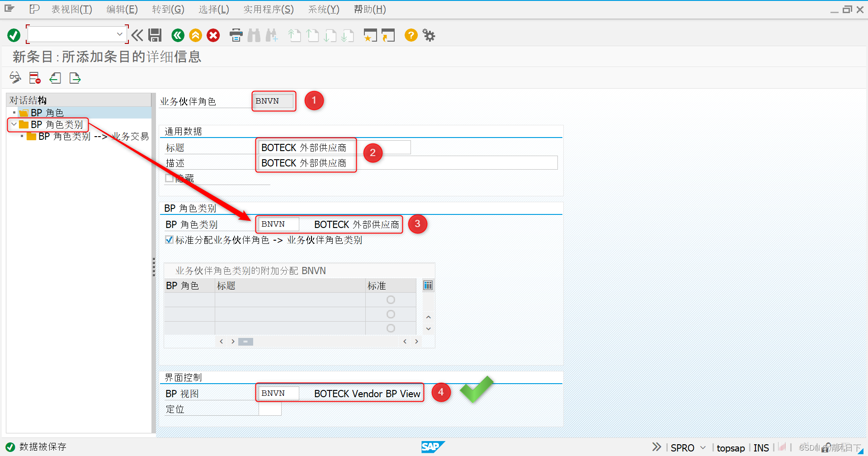Click the 定位 input field

point(270,409)
